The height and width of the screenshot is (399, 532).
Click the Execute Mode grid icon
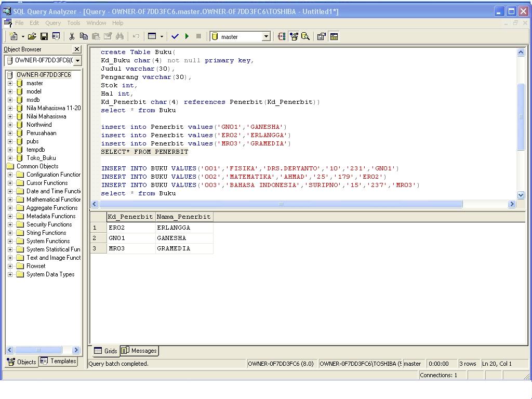click(x=152, y=36)
